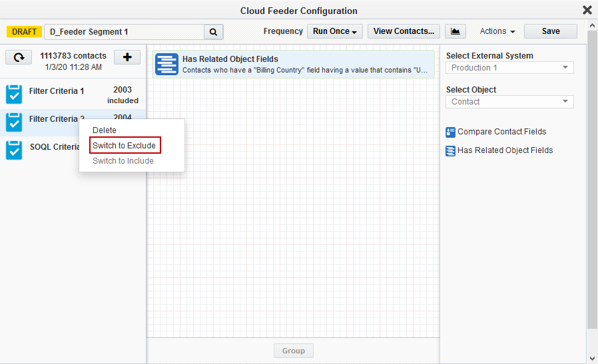The image size is (598, 364).
Task: Close the Cloud Feeder Configuration dialog
Action: pyautogui.click(x=587, y=10)
